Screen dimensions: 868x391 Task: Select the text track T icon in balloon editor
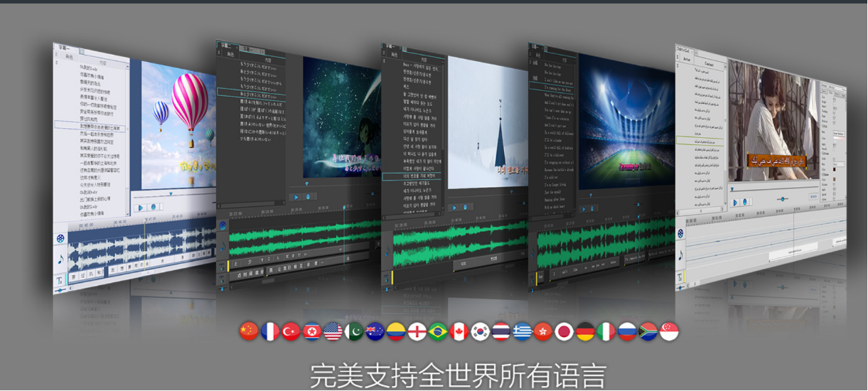pos(60,280)
